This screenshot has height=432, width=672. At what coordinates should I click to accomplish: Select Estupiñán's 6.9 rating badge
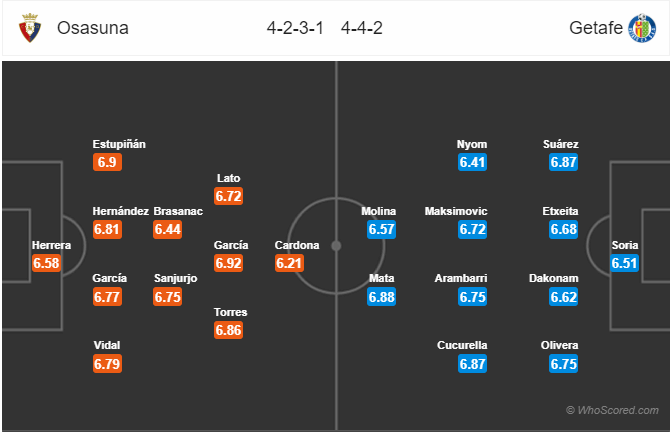107,162
